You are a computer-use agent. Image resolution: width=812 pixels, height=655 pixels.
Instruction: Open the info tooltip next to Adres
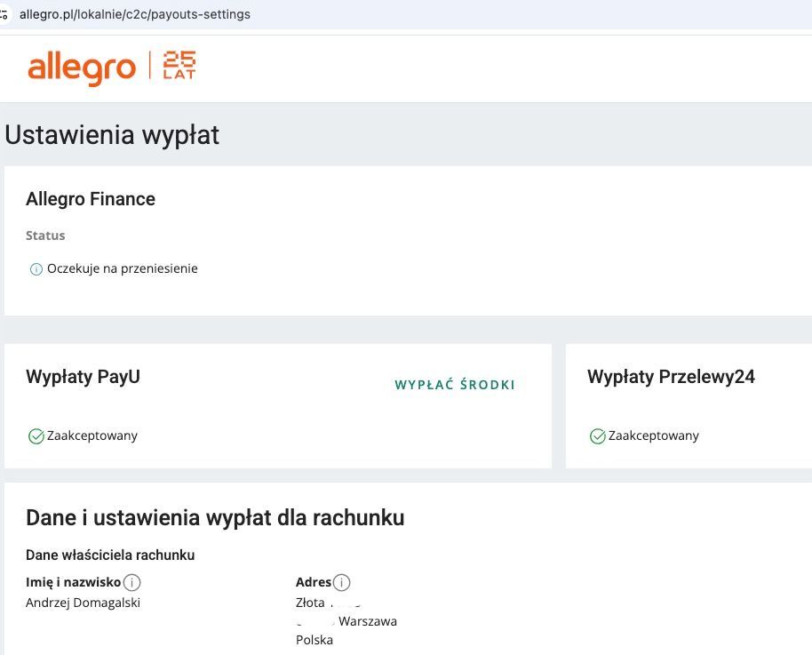[342, 583]
